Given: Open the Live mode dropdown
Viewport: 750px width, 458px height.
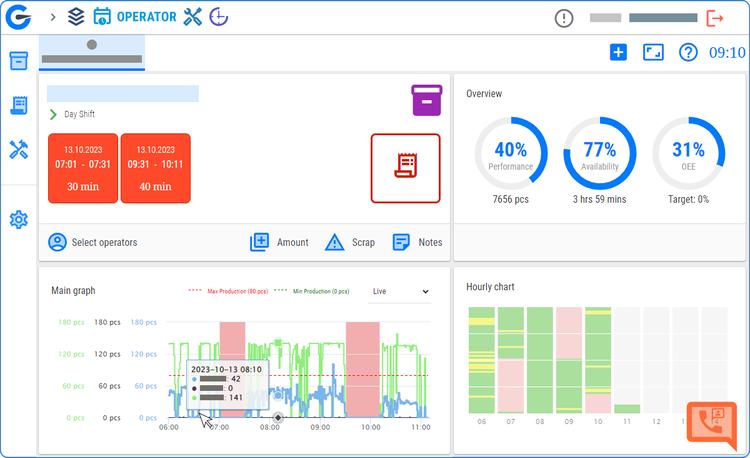Looking at the screenshot, I should (x=399, y=291).
